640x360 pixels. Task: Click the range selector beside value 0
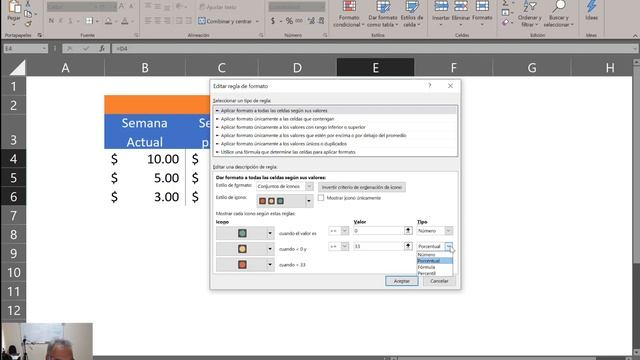[408, 231]
